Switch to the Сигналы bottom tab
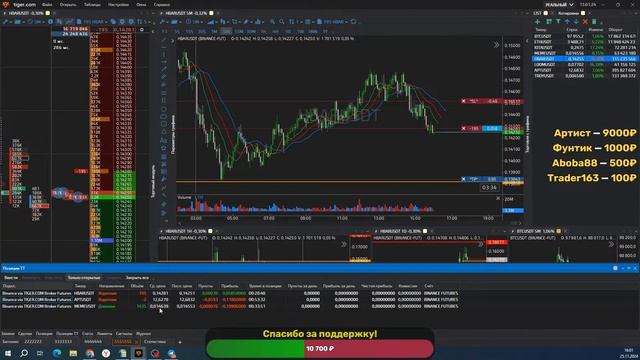640x360 pixels. [124, 333]
